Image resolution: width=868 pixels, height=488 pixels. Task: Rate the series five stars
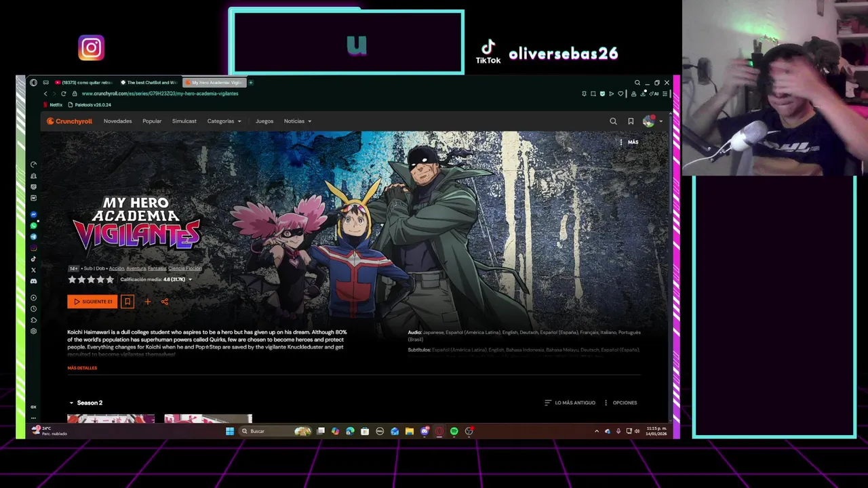tap(110, 279)
